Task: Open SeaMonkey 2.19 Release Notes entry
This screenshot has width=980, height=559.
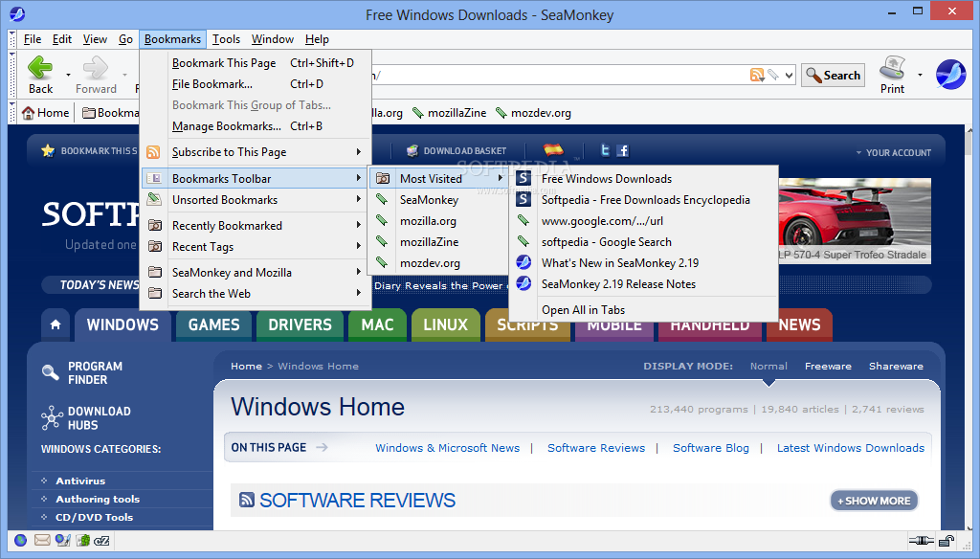Action: 644,284
